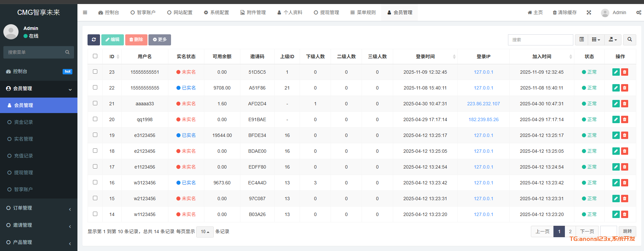Open the export data dropdown

click(x=613, y=40)
